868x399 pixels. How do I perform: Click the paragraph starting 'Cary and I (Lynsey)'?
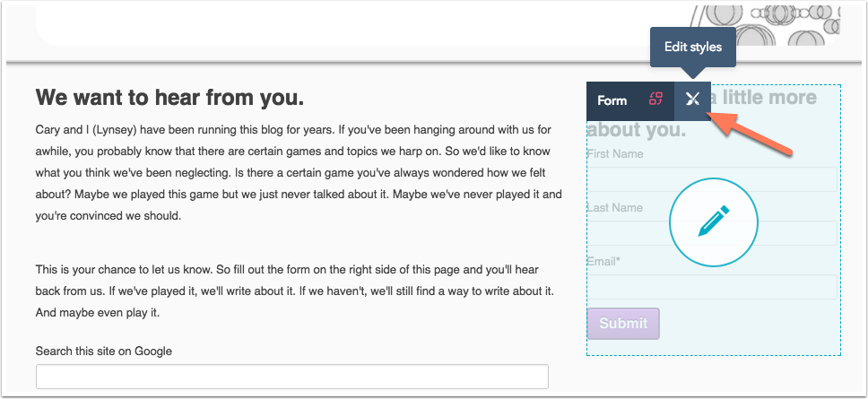pyautogui.click(x=299, y=173)
